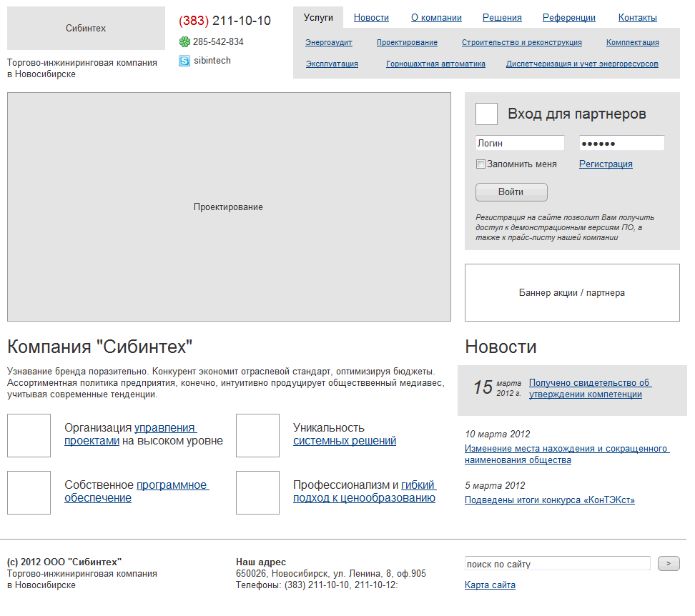Image resolution: width=695 pixels, height=616 pixels.
Task: Open the Новости menu item
Action: (x=371, y=18)
